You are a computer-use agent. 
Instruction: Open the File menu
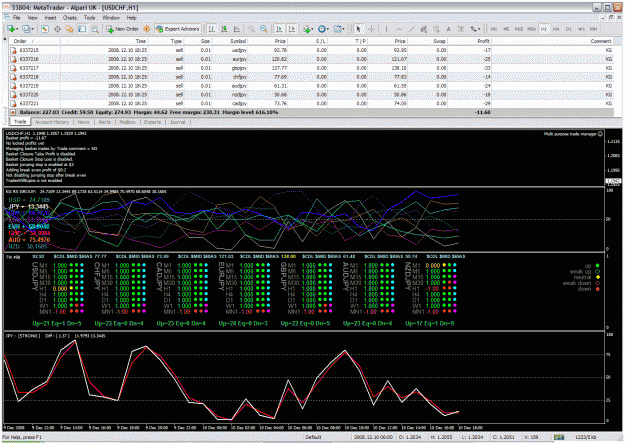tap(16, 18)
